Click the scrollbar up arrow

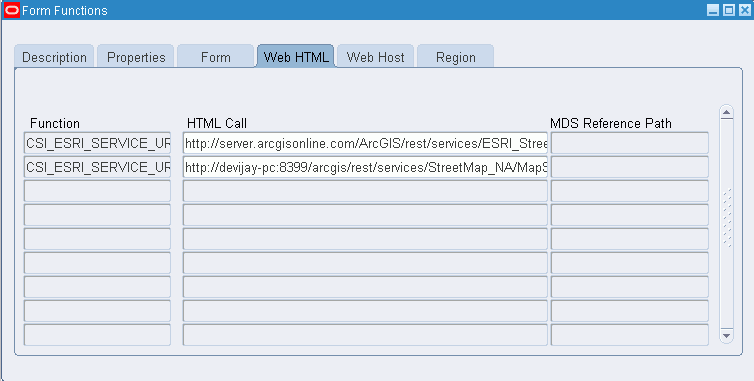726,113
